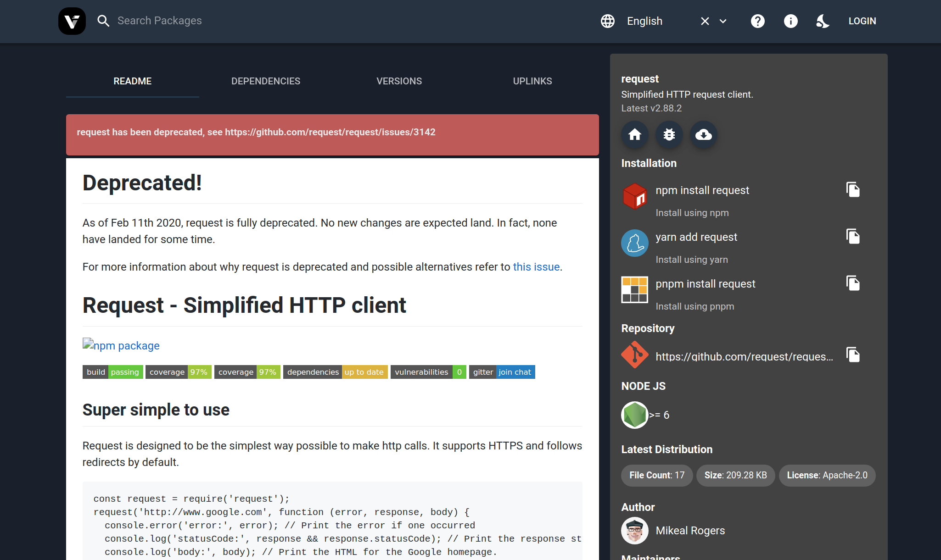This screenshot has width=941, height=560.
Task: Switch to the Dependencies tab
Action: coord(266,81)
